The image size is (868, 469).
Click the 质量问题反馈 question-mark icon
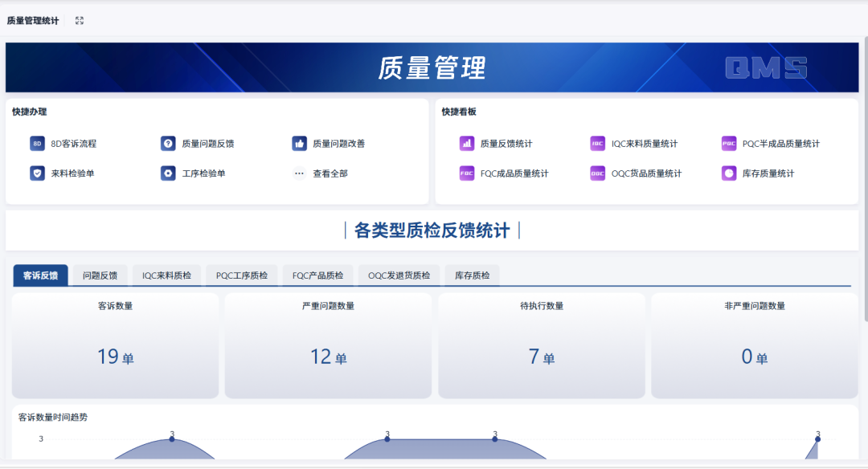pyautogui.click(x=168, y=143)
